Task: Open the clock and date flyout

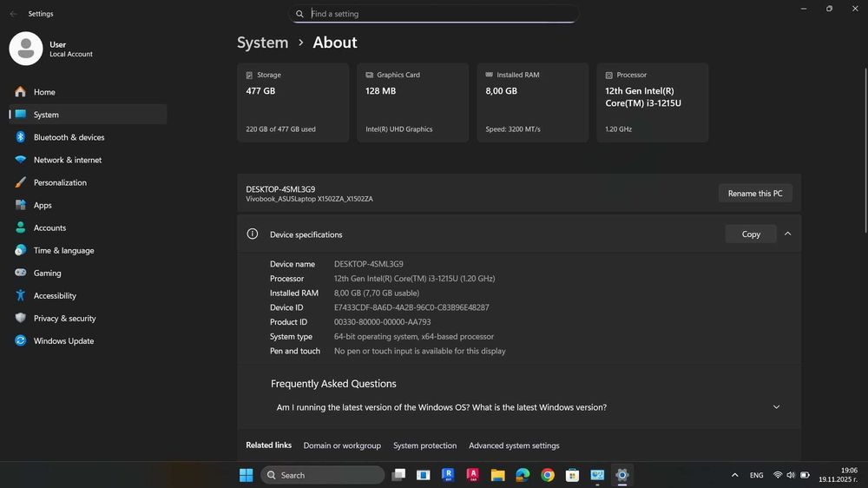Action: [838, 475]
